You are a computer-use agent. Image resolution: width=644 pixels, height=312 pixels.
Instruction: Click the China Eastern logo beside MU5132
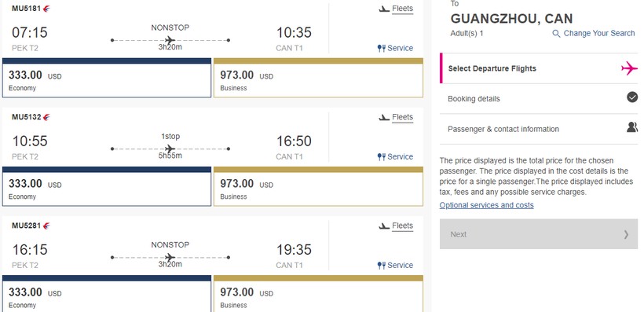[46, 118]
